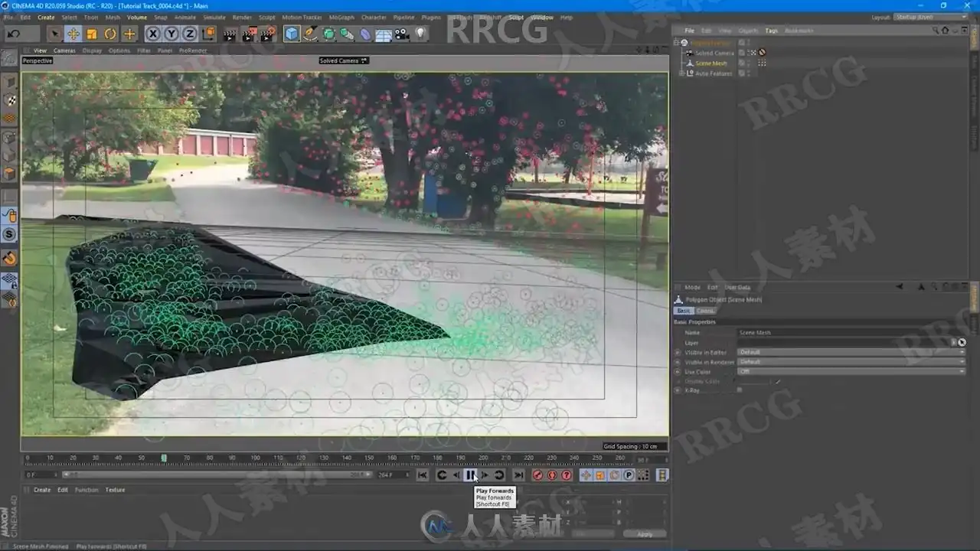Toggle the coordinate system cube icon
Viewport: 980px width, 551px height.
208,34
